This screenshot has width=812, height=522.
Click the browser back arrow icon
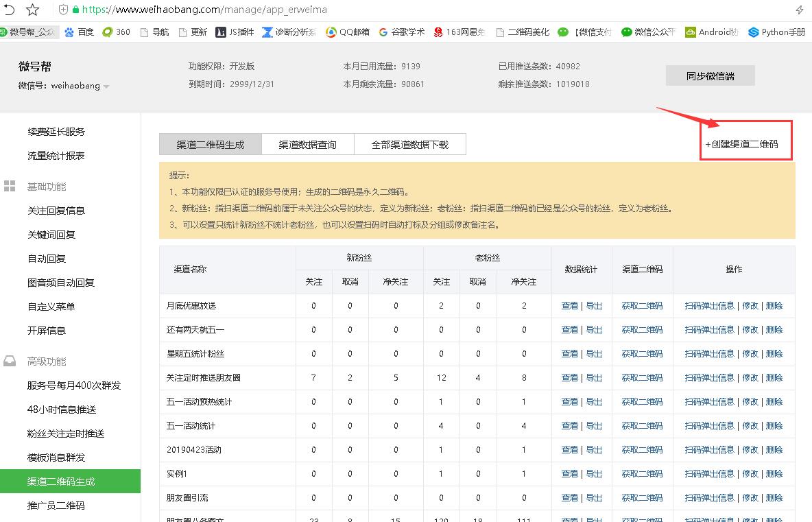tap(9, 10)
